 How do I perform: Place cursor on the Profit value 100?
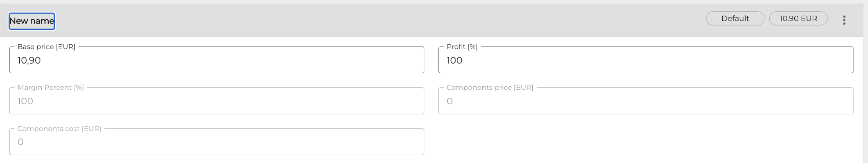(x=454, y=60)
